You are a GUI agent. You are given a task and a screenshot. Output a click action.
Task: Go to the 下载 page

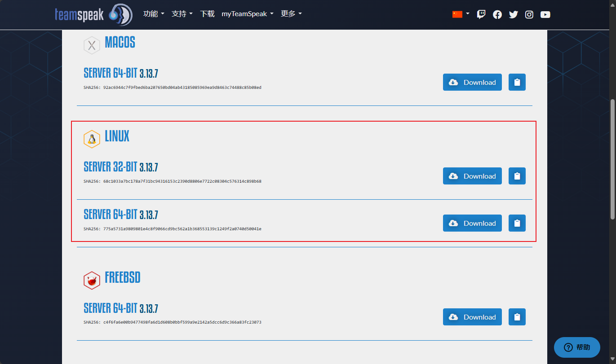207,14
